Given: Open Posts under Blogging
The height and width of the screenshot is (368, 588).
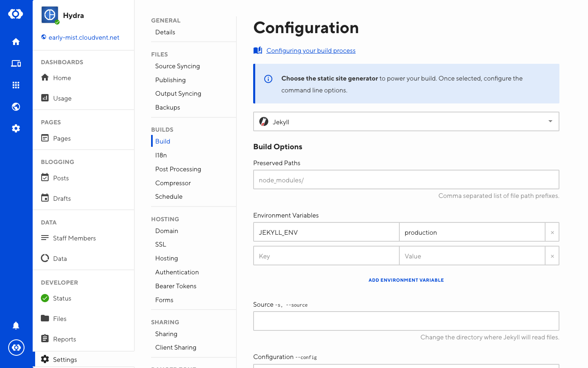Looking at the screenshot, I should click(x=55, y=178).
